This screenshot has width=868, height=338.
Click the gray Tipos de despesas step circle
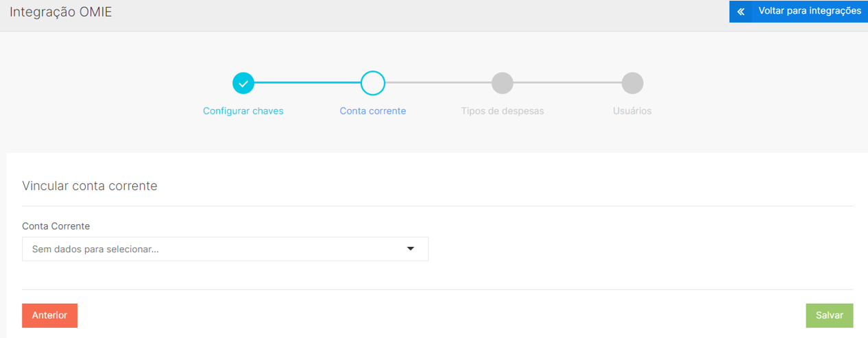click(x=503, y=83)
